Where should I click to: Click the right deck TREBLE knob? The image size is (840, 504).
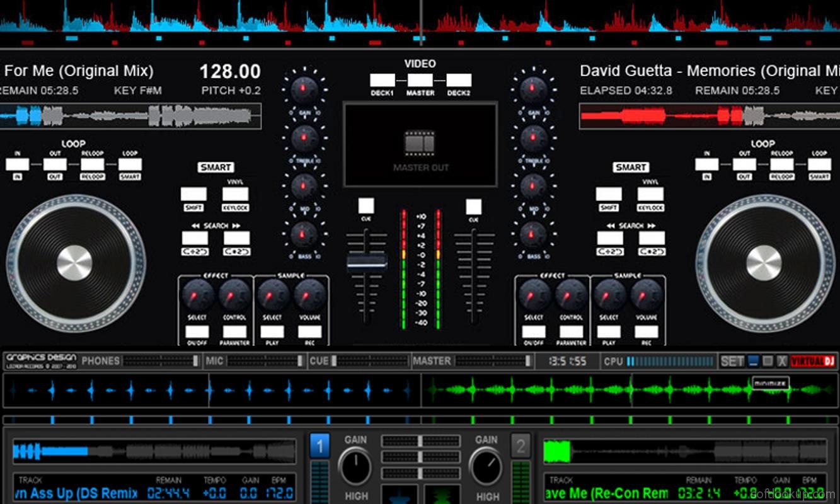[533, 137]
